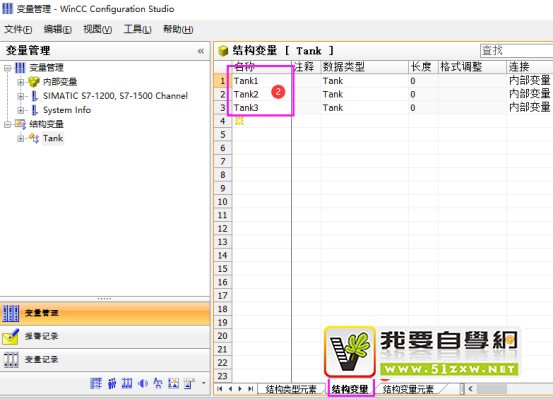Select the 变量管理 navigation bar button
The height and width of the screenshot is (399, 553).
105,313
